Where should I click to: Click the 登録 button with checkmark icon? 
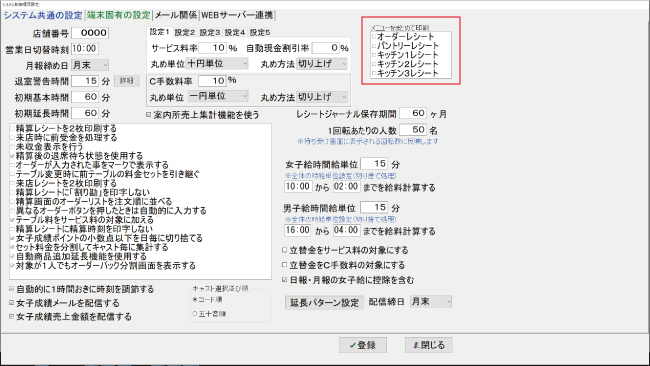click(x=363, y=345)
